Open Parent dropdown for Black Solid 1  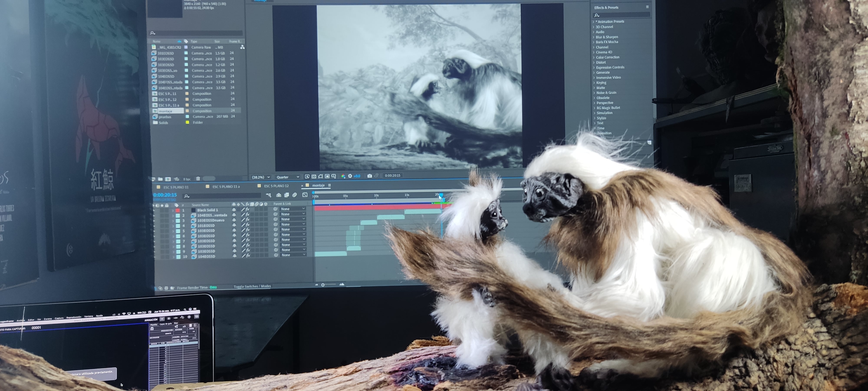293,209
